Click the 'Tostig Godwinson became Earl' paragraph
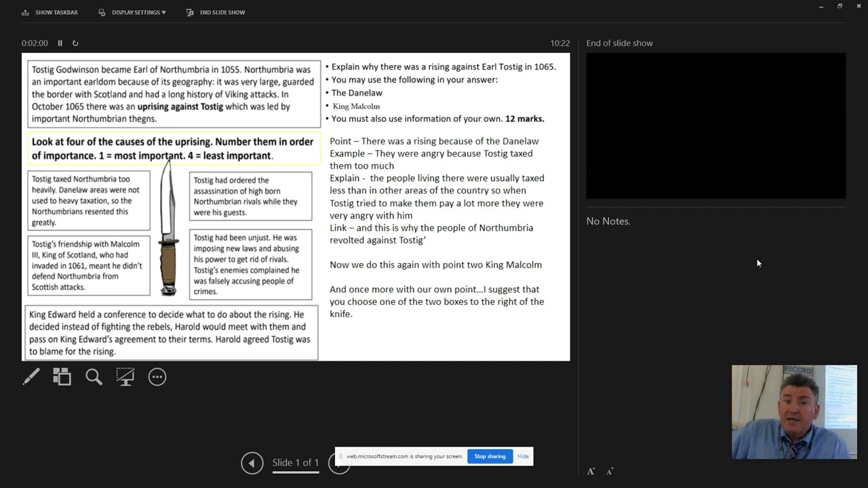This screenshot has height=488, width=868. pyautogui.click(x=174, y=94)
